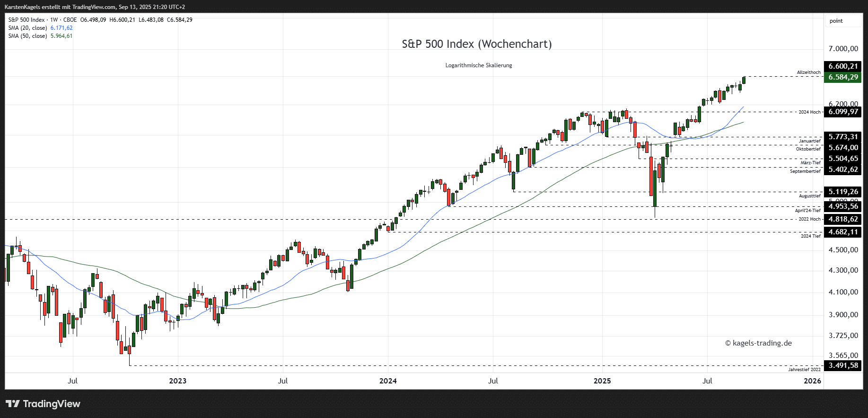Click the Januartief level label

[810, 141]
